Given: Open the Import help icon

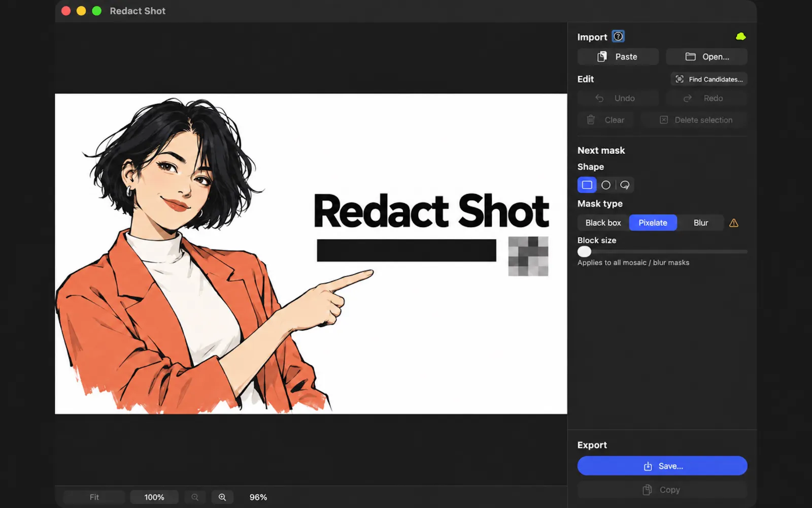Looking at the screenshot, I should coord(618,37).
